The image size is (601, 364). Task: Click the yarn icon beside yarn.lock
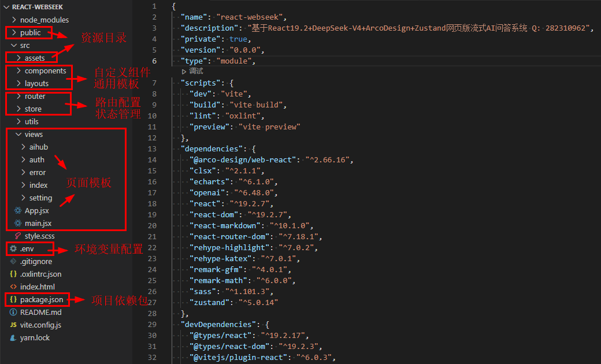click(13, 337)
